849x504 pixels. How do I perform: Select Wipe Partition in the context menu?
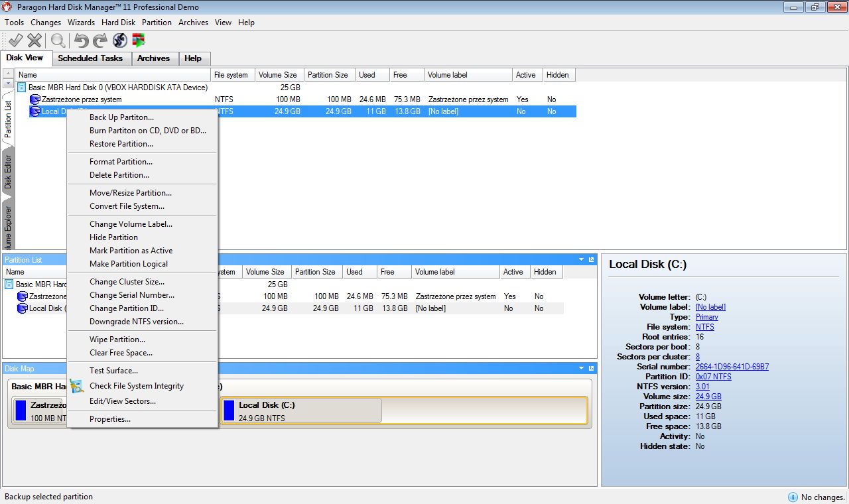click(117, 340)
